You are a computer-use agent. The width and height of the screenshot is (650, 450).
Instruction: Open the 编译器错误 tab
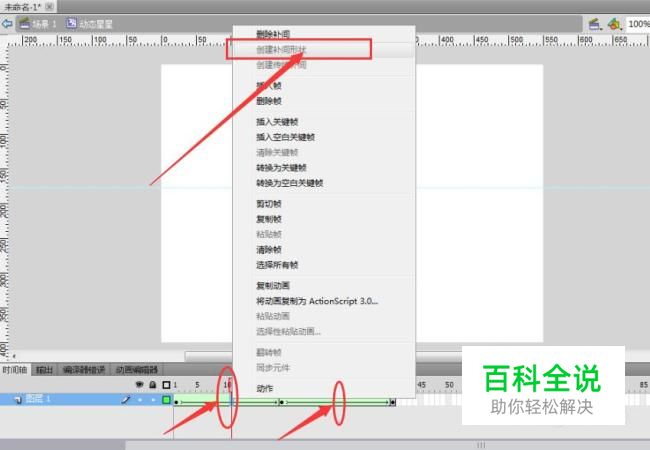(84, 369)
